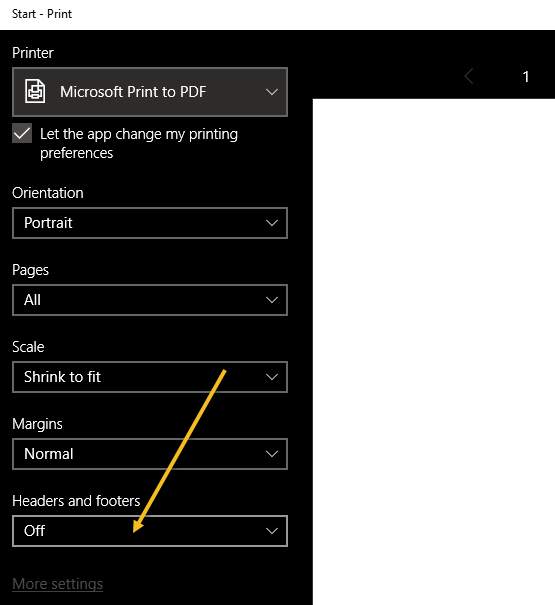555x605 pixels.
Task: Uncheck the app printing preferences checkbox
Action: pyautogui.click(x=22, y=134)
